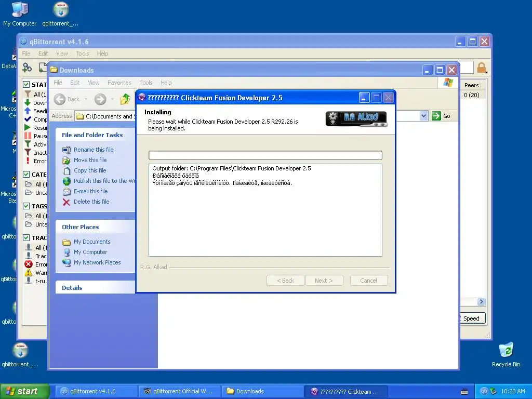Click the qBittorrent tray icon in system tray
The width and height of the screenshot is (532, 399).
pyautogui.click(x=484, y=391)
